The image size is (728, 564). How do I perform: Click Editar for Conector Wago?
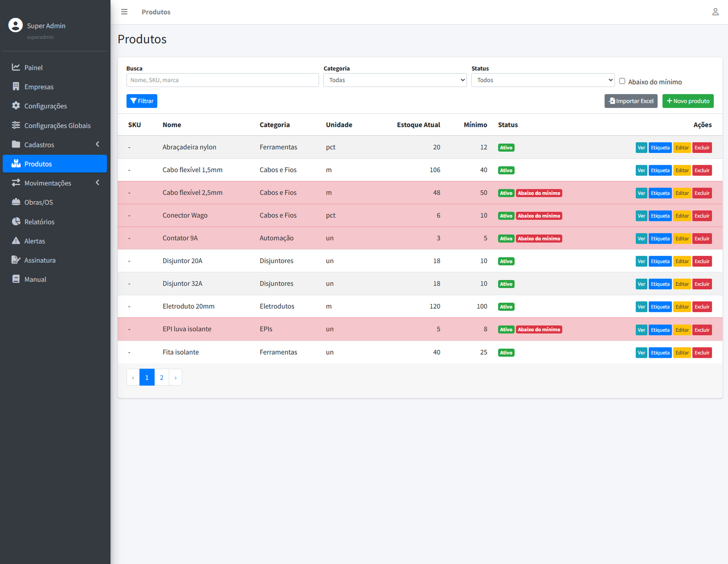point(682,216)
